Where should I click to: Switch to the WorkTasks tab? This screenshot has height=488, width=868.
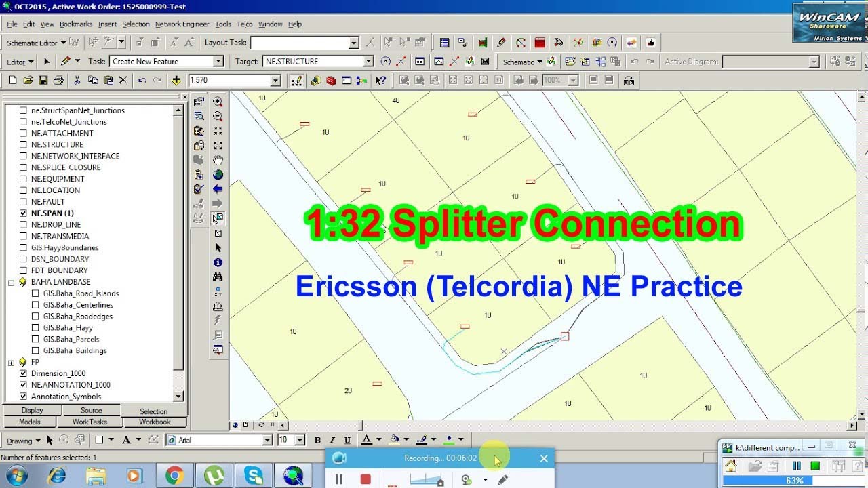click(x=90, y=422)
